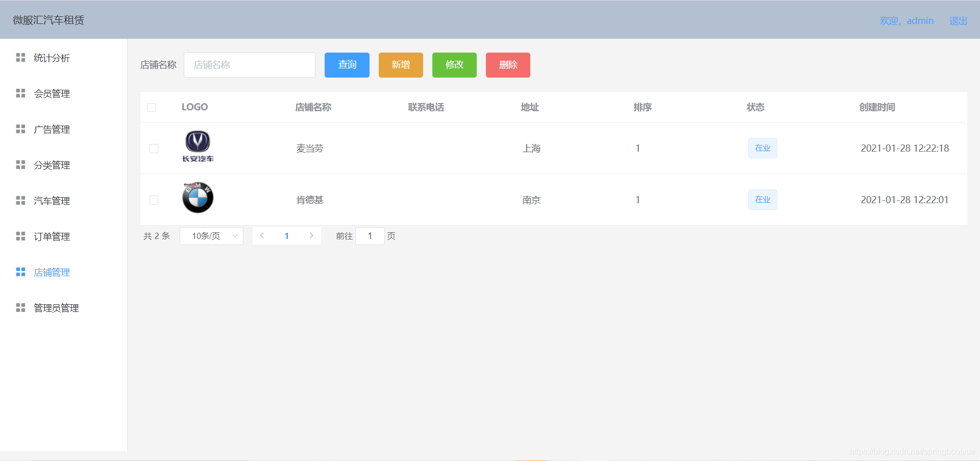Open the 统计分析 menu item

click(x=63, y=58)
